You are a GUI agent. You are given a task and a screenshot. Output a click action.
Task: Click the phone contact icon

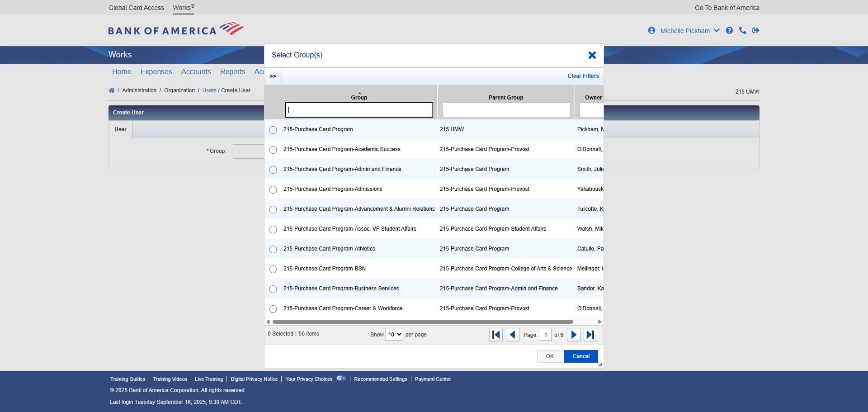743,30
